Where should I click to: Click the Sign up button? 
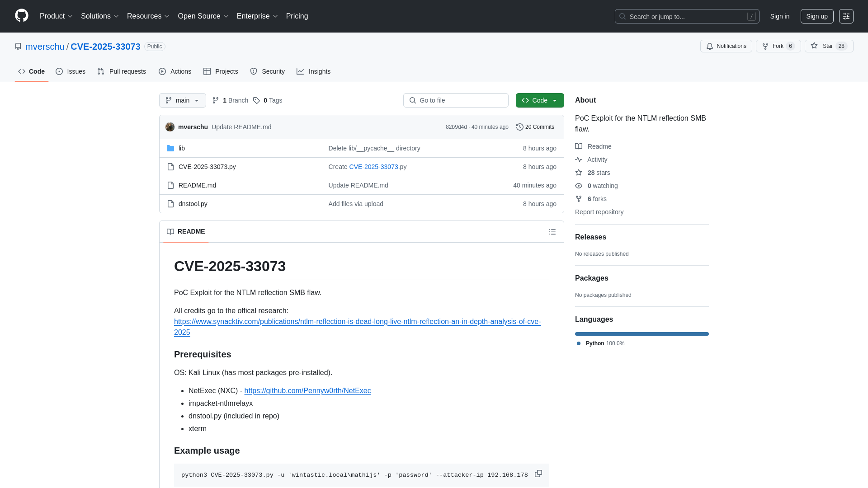[817, 16]
